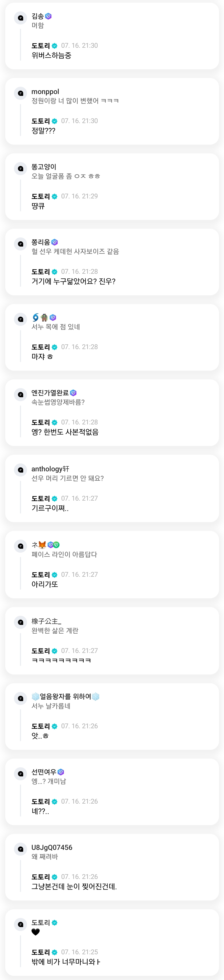Click the purple badge beside 선떤여우
This screenshot has width=224, height=980.
coord(61,772)
